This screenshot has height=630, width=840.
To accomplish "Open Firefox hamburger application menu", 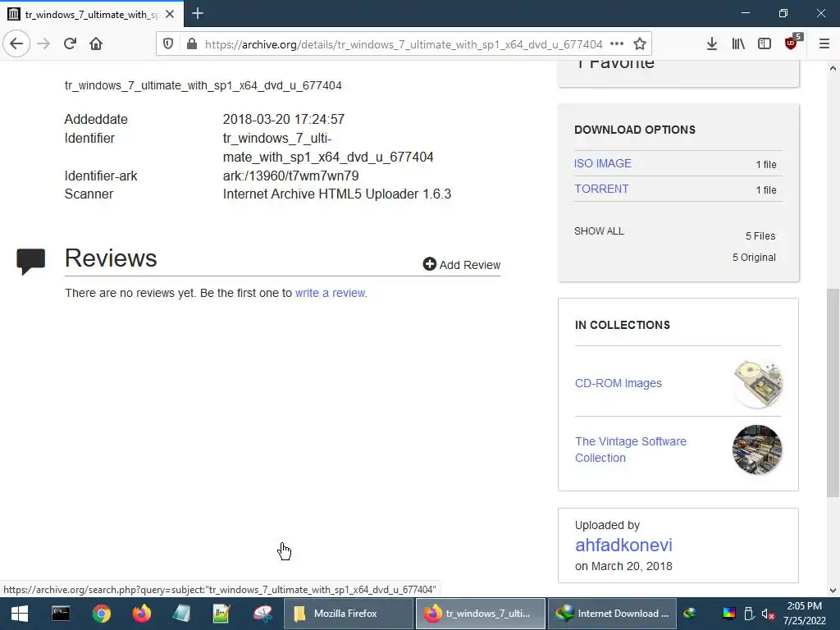I will (x=824, y=44).
